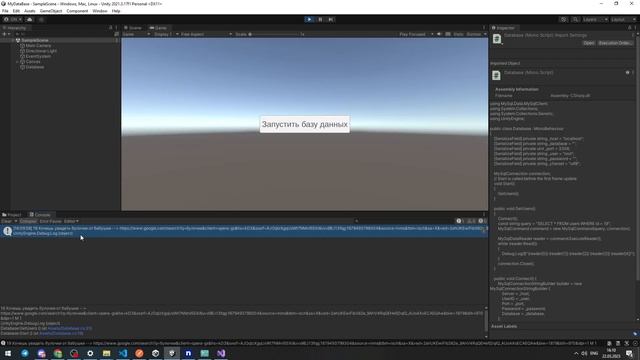Screen dimensions: 640x360
Task: Toggle the Stats button in Game view
Action: [458, 34]
